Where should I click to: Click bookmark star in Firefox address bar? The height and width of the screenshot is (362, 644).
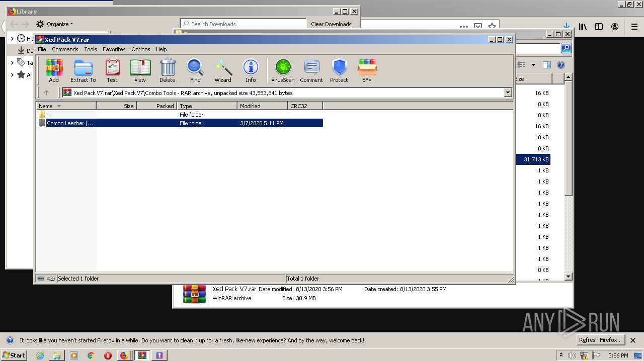click(492, 26)
